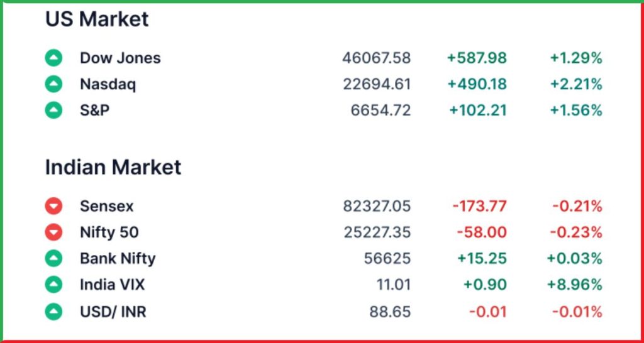Click the India VIX change +8.96%

click(575, 285)
